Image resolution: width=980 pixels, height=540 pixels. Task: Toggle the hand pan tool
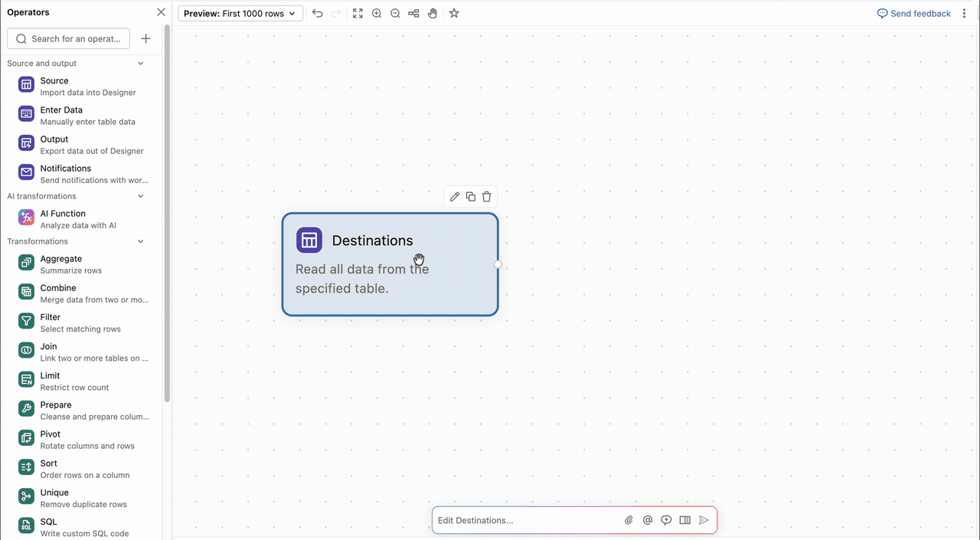click(433, 14)
